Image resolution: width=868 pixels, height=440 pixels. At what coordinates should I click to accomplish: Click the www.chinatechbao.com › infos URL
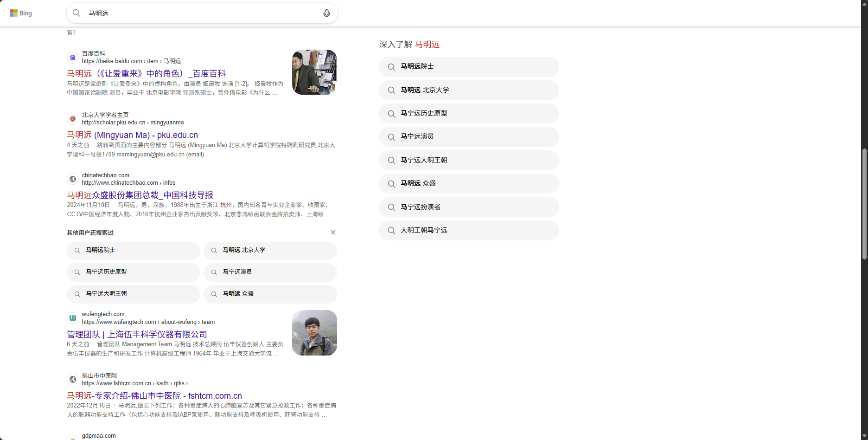[x=128, y=183]
